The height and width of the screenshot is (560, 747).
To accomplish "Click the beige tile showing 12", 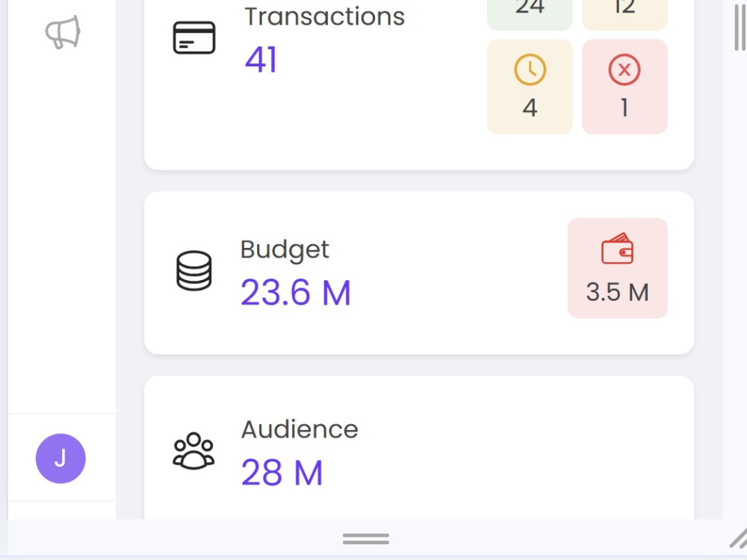I will 624,14.
